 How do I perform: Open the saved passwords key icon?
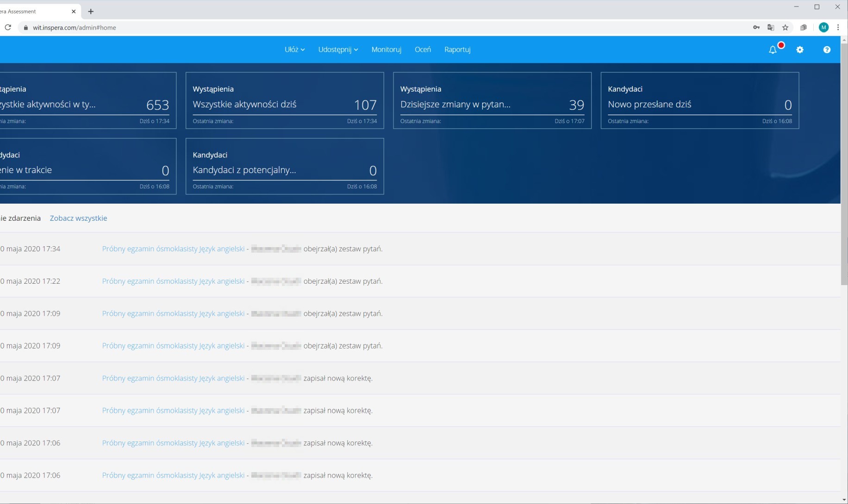pos(756,27)
